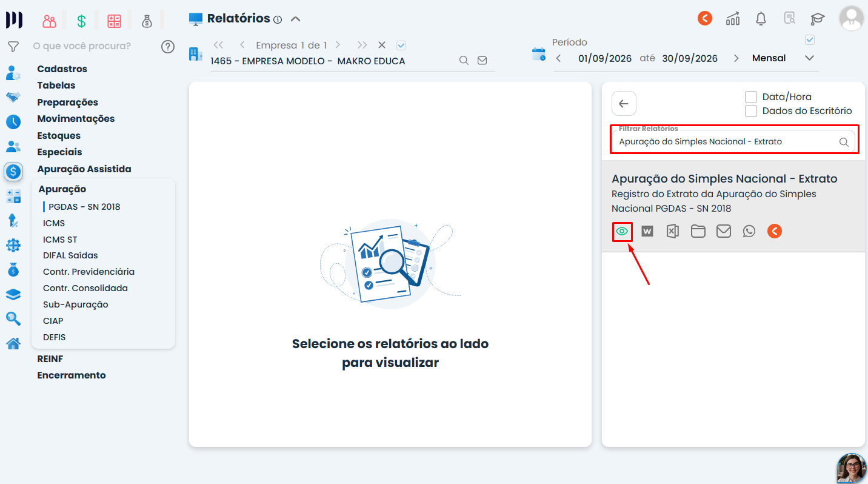Click the orange back arrow icon in header
The height and width of the screenshot is (484, 868).
704,18
